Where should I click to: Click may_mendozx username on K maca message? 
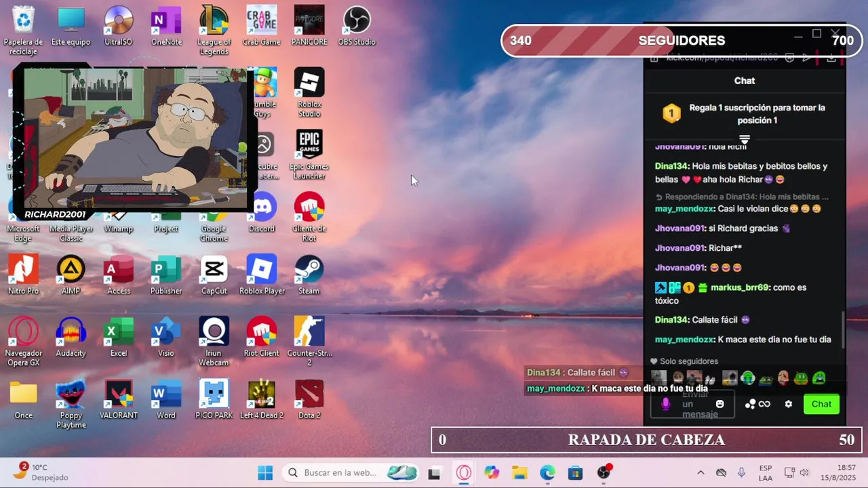(x=685, y=340)
